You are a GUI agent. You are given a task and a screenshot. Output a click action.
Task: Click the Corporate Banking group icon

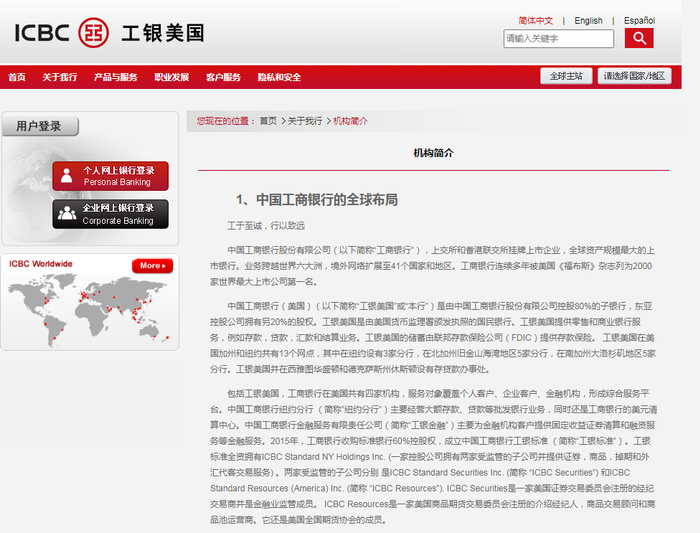tap(67, 214)
